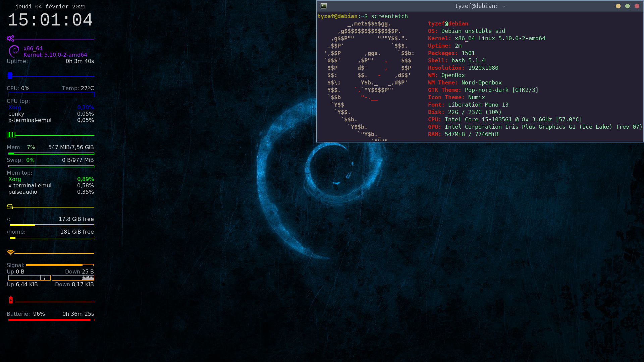Screen dimensions: 644x362
Task: Click the purple Debian swirl logo
Action: pos(14,51)
